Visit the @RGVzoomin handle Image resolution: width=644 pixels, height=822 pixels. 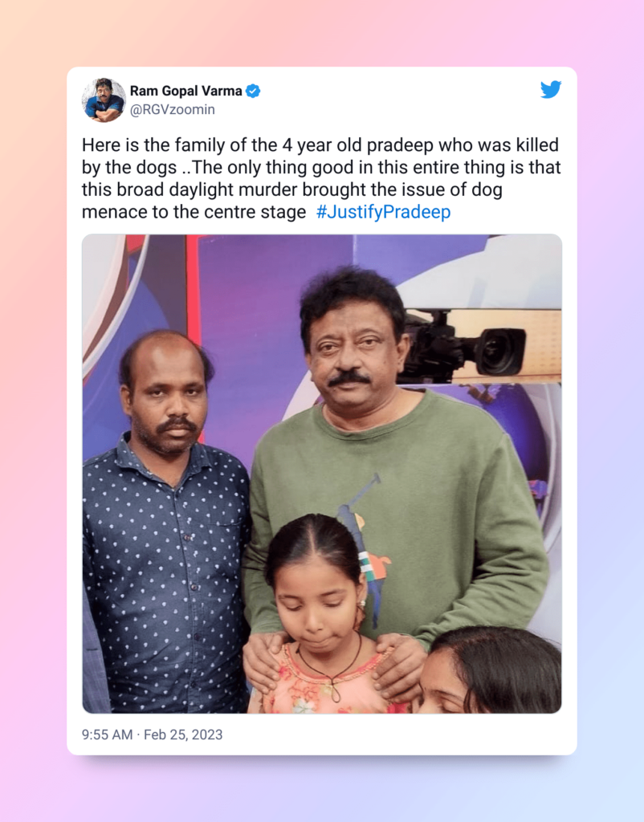click(x=172, y=109)
